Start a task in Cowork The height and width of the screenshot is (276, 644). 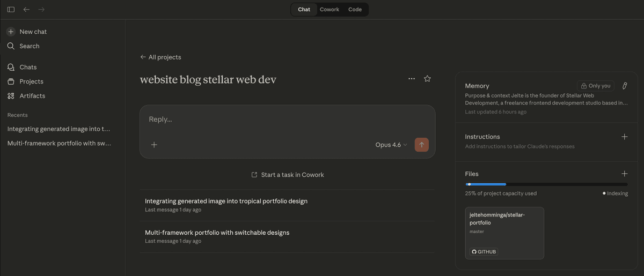coord(287,175)
